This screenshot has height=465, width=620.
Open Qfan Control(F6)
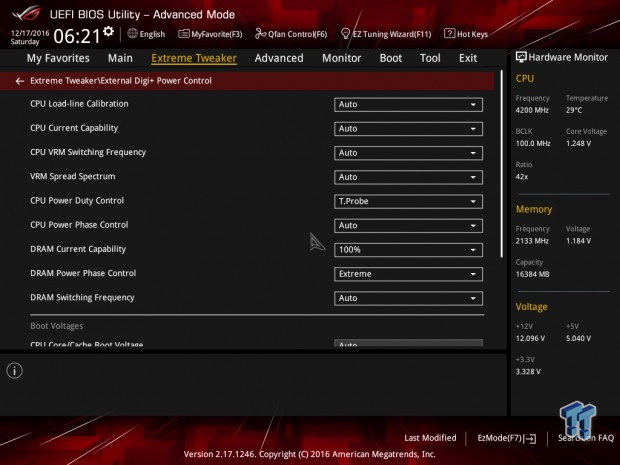[291, 34]
